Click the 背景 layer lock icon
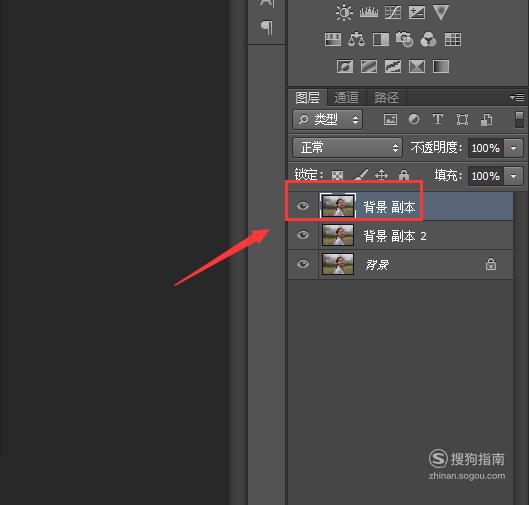The height and width of the screenshot is (505, 529). 491,264
